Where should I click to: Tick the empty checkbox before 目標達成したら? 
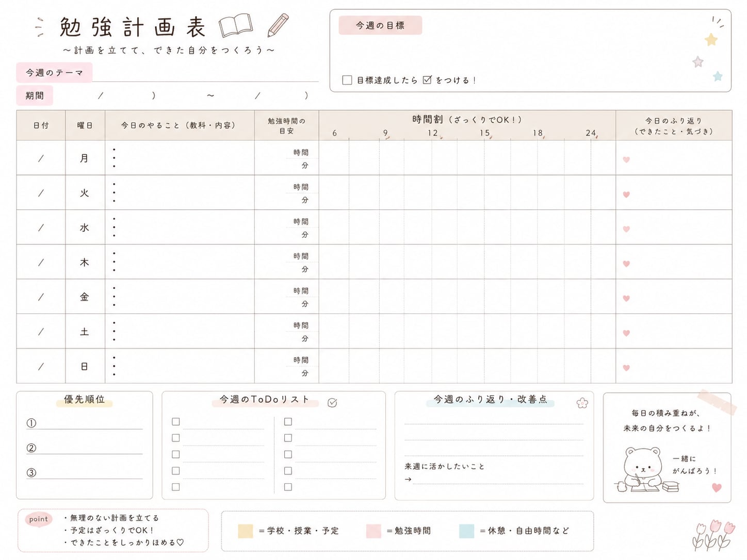coord(347,80)
